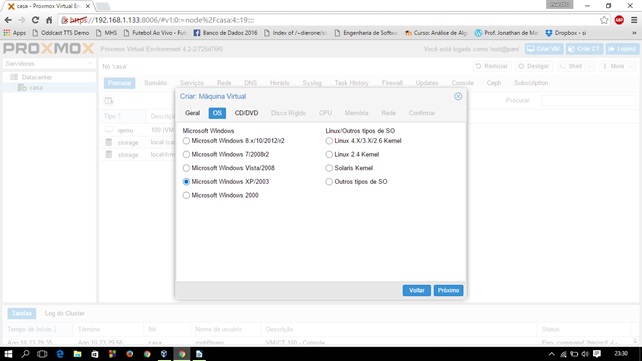Open the volume icon in system tray
This screenshot has height=361, width=642.
[x=585, y=354]
